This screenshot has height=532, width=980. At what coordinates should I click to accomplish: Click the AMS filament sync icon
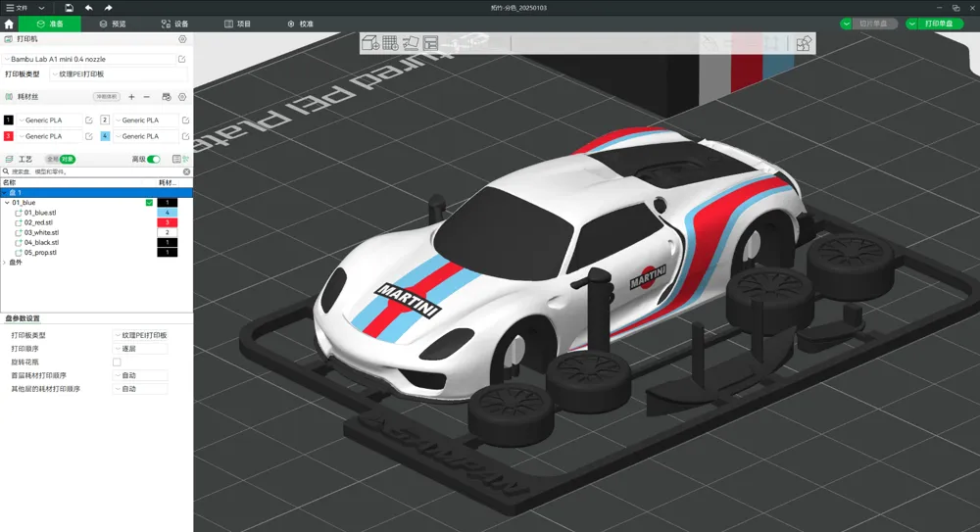(x=167, y=97)
